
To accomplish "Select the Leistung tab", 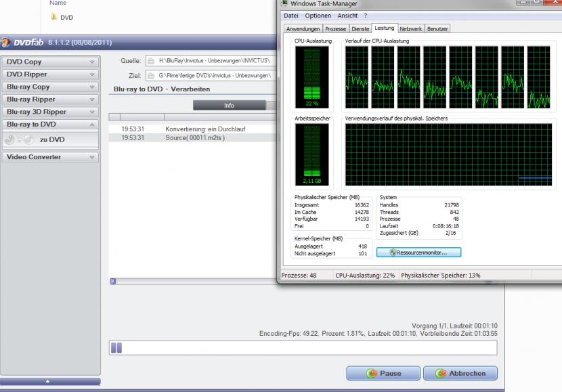I will pyautogui.click(x=384, y=28).
